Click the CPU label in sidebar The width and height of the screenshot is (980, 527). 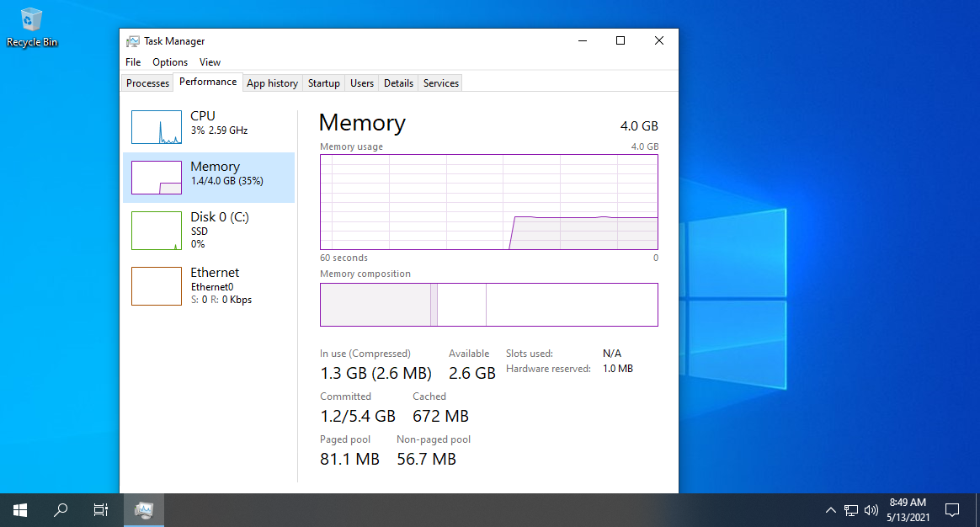click(203, 116)
